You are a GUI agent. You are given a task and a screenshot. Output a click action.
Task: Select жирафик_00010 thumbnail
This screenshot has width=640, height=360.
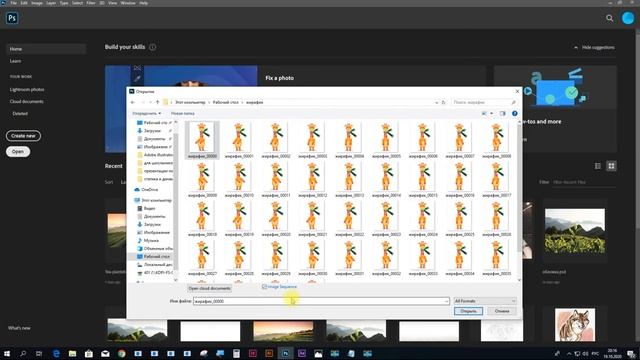[x=239, y=180]
